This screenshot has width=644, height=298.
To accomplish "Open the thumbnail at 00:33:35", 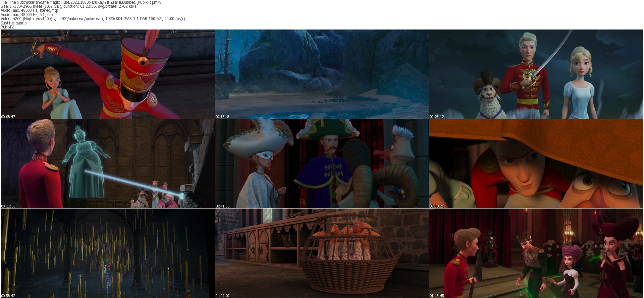I will [108, 164].
